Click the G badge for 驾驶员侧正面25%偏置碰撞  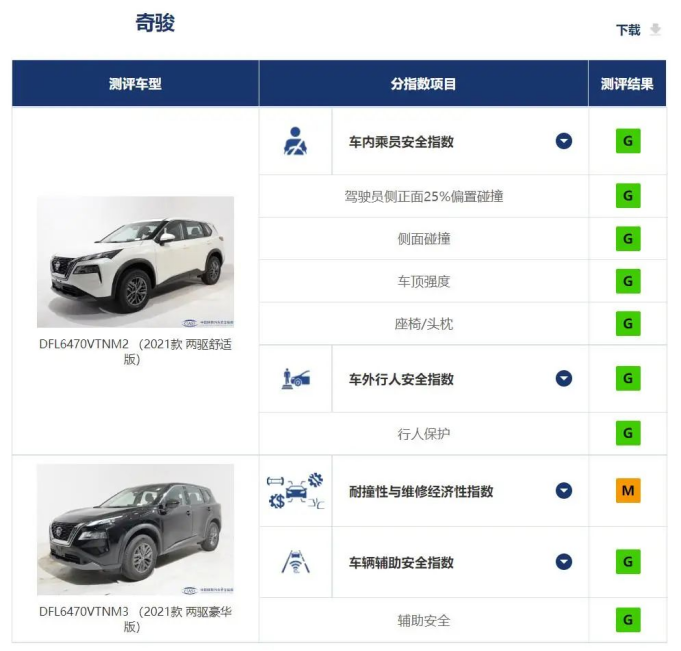[628, 196]
